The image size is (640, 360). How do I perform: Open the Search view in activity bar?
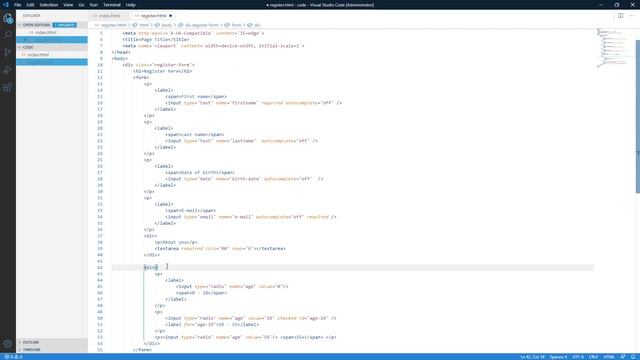coord(8,35)
